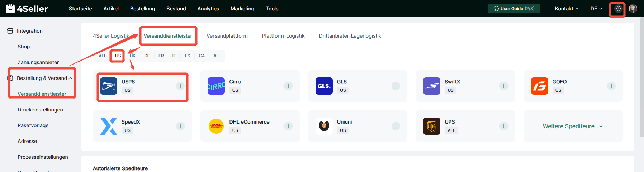The width and height of the screenshot is (644, 172).
Task: Open the DE language dropdown
Action: (596, 9)
